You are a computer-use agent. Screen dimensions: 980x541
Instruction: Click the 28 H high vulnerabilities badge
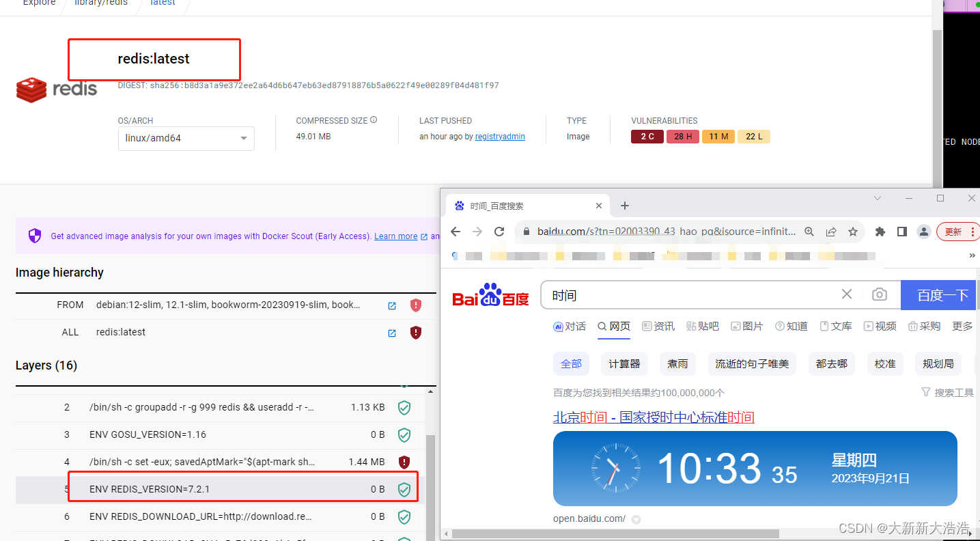[x=683, y=137]
